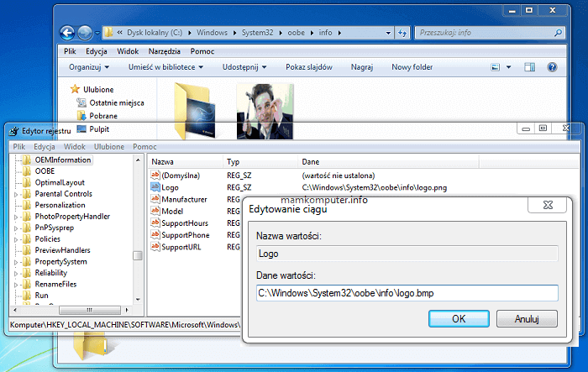Click the Nowy folder toolbar button
Image resolution: width=588 pixels, height=372 pixels.
412,67
